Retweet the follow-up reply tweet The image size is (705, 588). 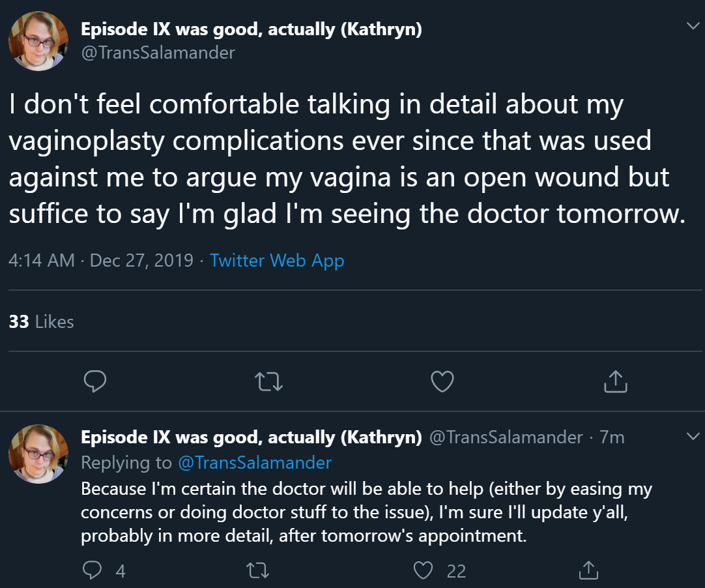pyautogui.click(x=258, y=570)
